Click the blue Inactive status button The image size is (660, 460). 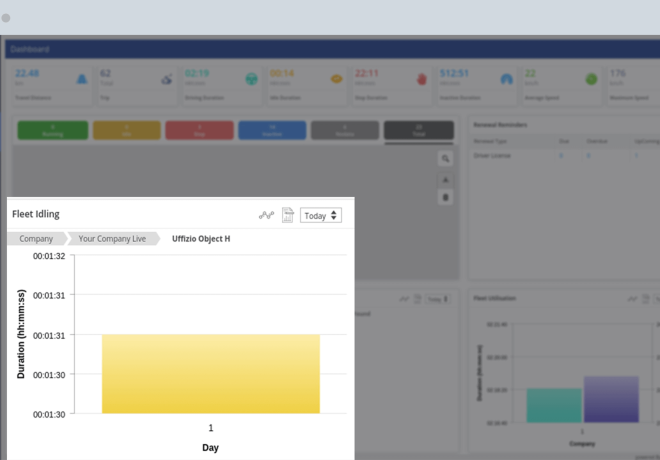point(272,130)
